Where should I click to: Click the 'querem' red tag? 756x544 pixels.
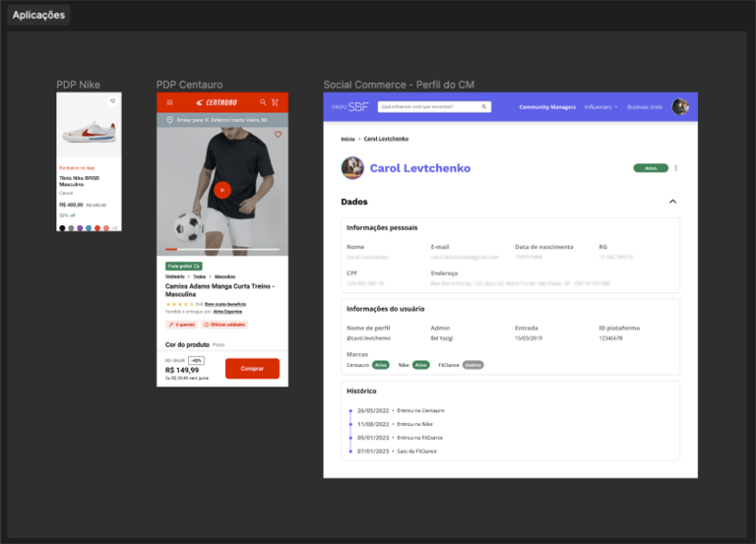[x=181, y=325]
